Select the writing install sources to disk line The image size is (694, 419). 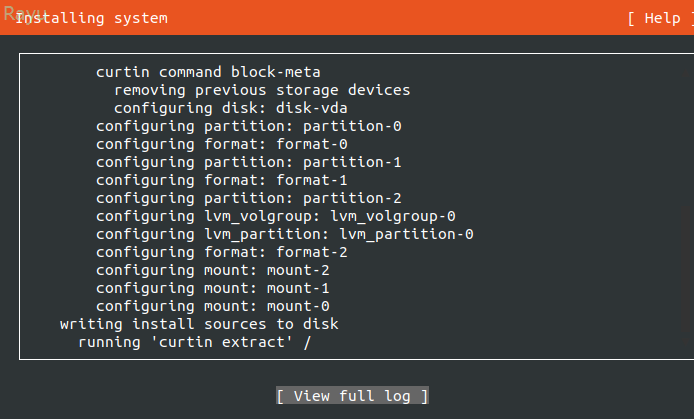199,324
